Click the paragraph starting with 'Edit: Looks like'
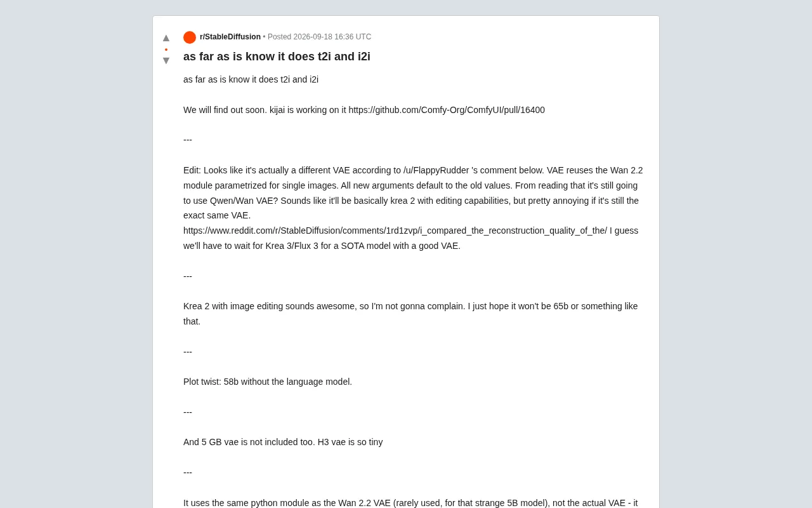The width and height of the screenshot is (812, 508). point(414,208)
